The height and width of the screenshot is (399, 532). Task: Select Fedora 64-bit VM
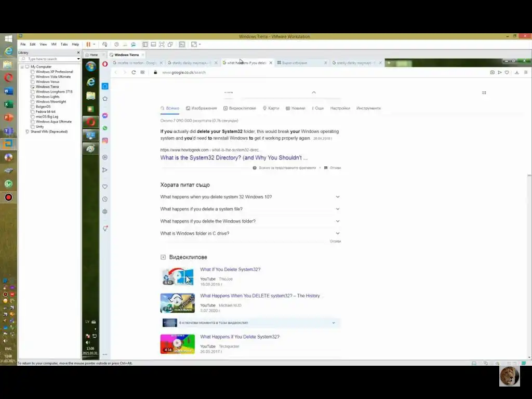(46, 112)
